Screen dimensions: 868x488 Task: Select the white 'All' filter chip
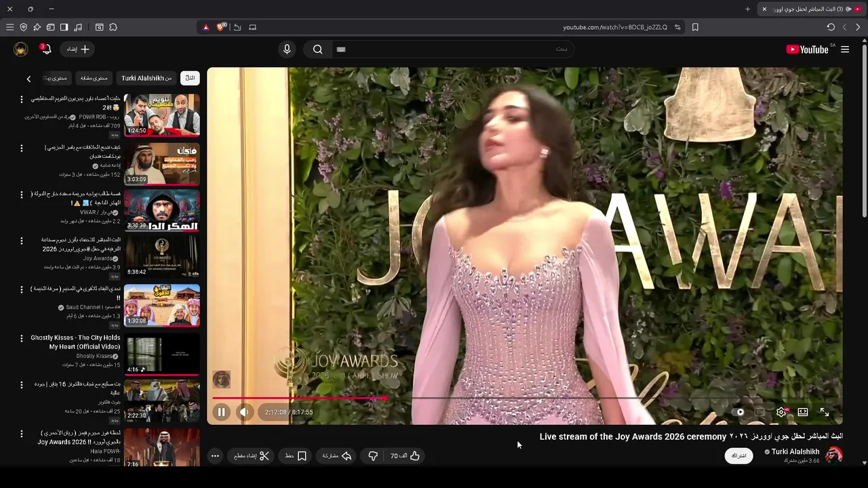click(x=190, y=79)
